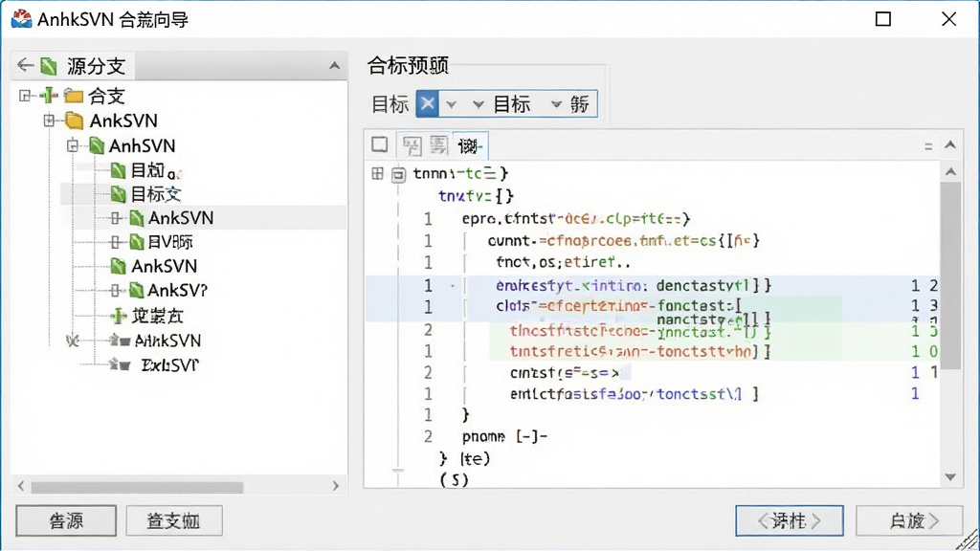Select the ExkSVT tree item

click(x=169, y=364)
